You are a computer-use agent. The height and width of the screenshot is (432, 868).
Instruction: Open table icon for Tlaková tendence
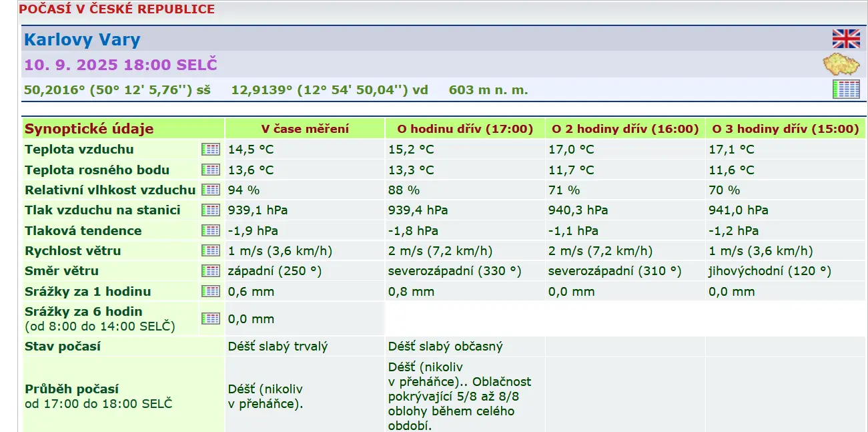click(x=210, y=230)
